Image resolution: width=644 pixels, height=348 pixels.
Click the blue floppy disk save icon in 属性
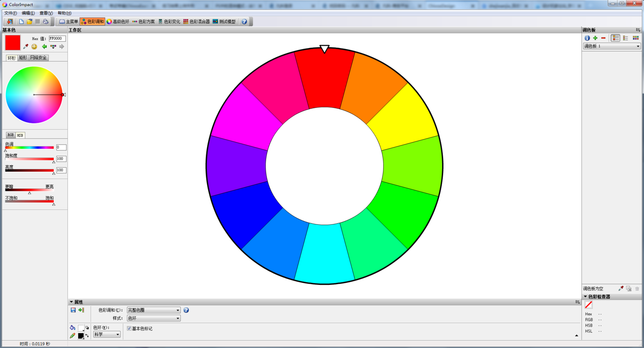(x=73, y=310)
